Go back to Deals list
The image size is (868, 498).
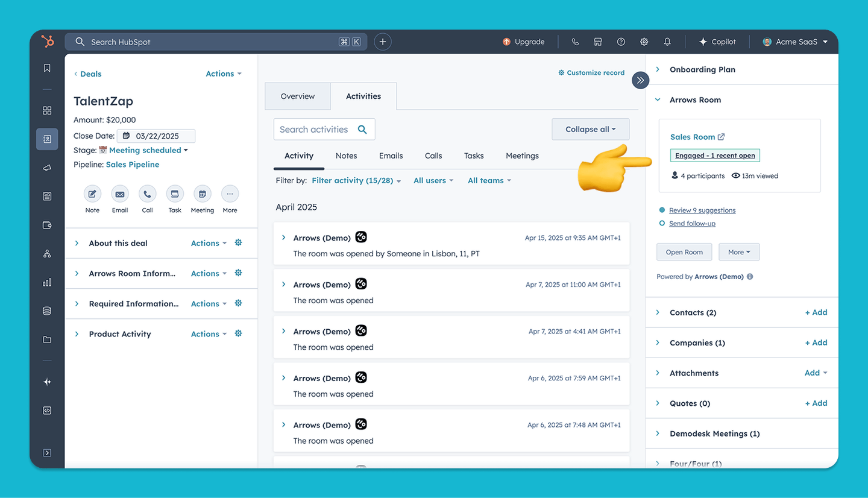pos(87,74)
